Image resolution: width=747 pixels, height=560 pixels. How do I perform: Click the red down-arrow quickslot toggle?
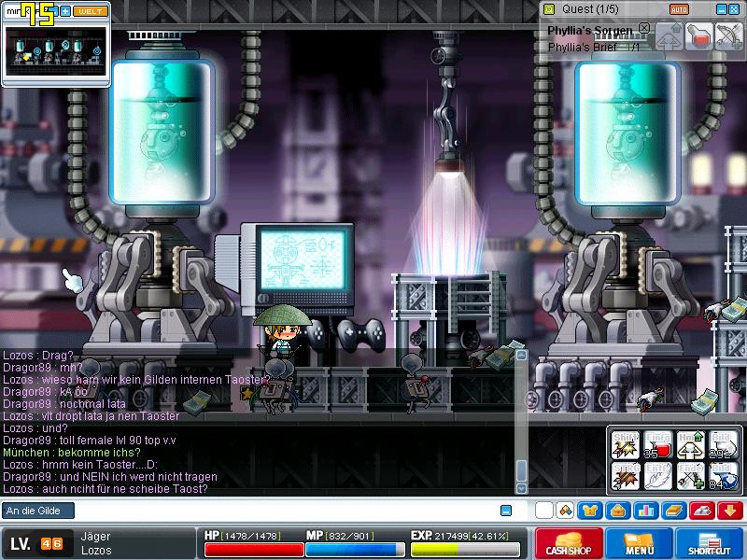click(x=728, y=511)
